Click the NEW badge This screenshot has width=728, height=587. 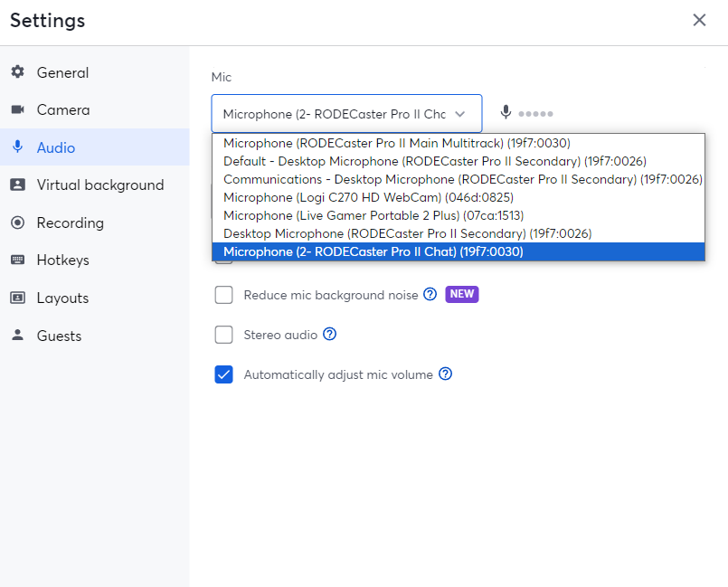pos(462,294)
